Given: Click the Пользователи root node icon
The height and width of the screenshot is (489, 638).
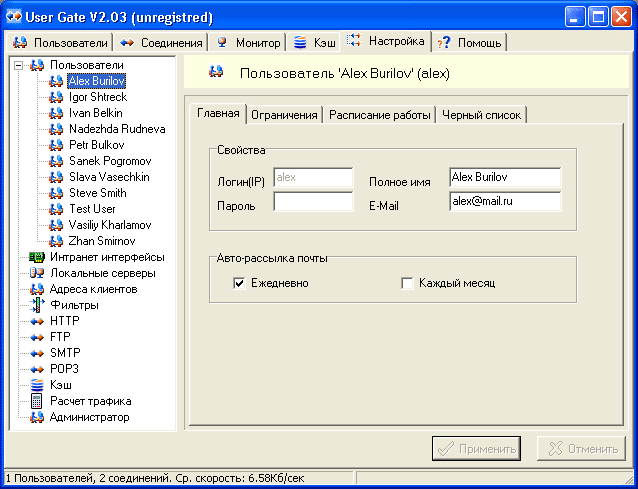Looking at the screenshot, I should [x=37, y=65].
